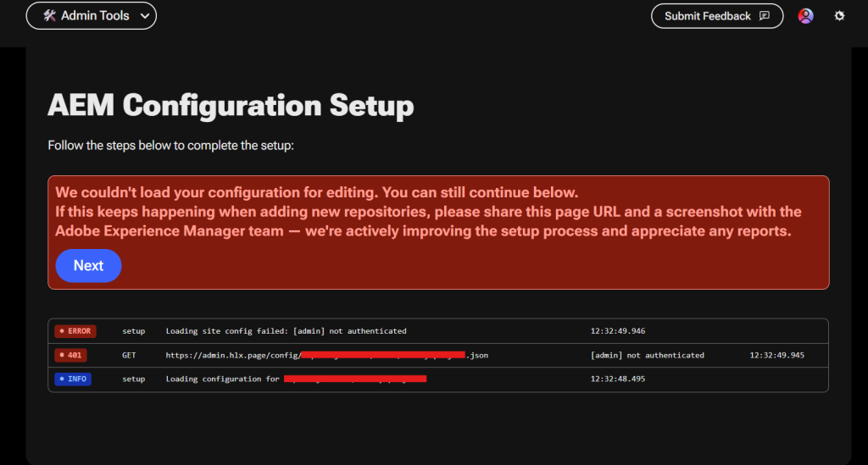868x465 pixels.
Task: Open the Admin Tools dropdown
Action: (92, 15)
